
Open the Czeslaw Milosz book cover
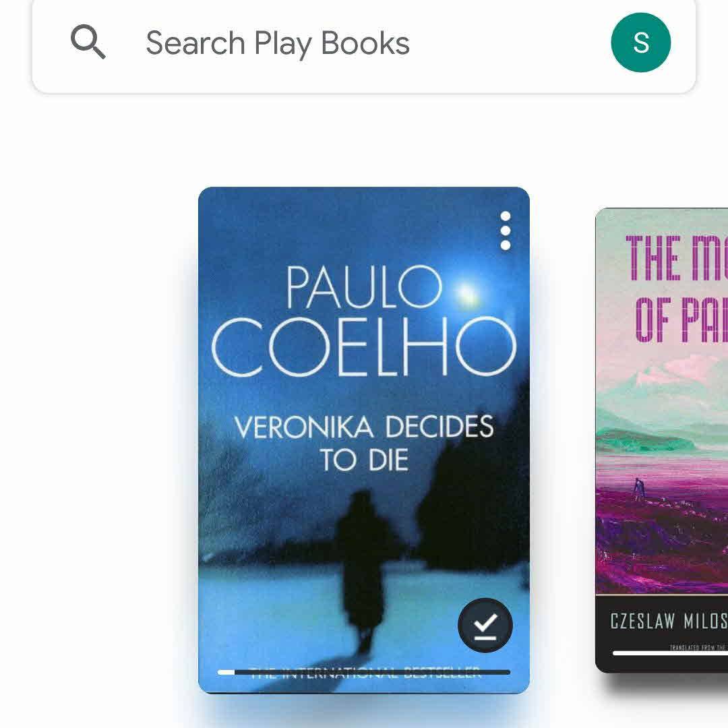(x=662, y=440)
